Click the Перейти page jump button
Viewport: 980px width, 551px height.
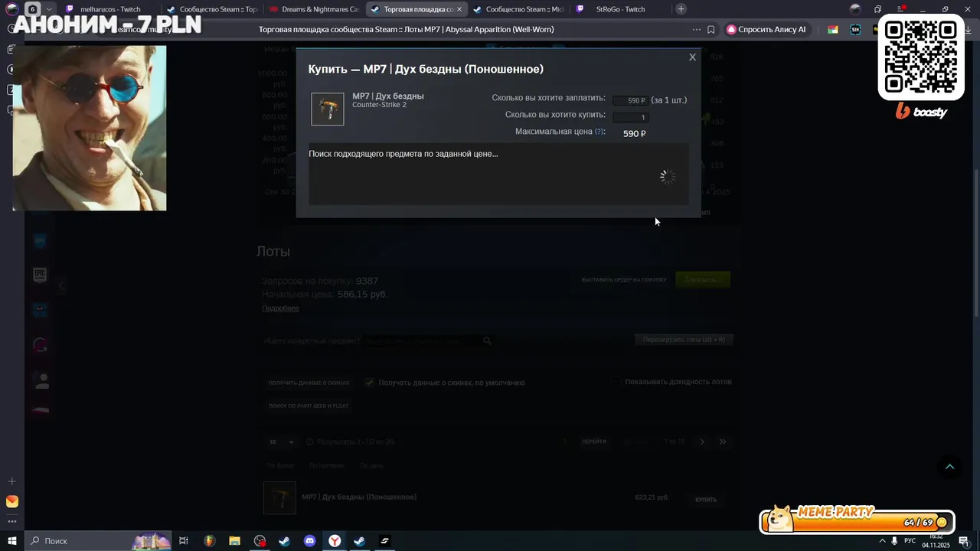[x=593, y=442]
